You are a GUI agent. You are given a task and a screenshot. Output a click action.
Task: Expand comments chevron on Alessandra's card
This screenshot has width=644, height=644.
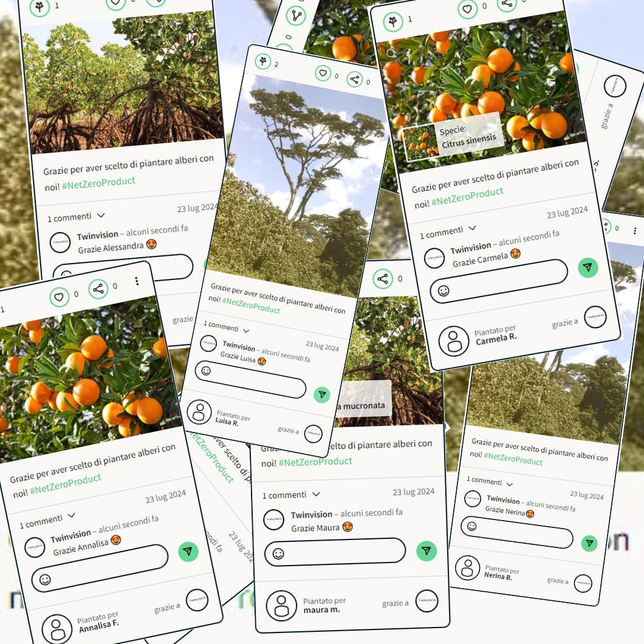click(101, 215)
